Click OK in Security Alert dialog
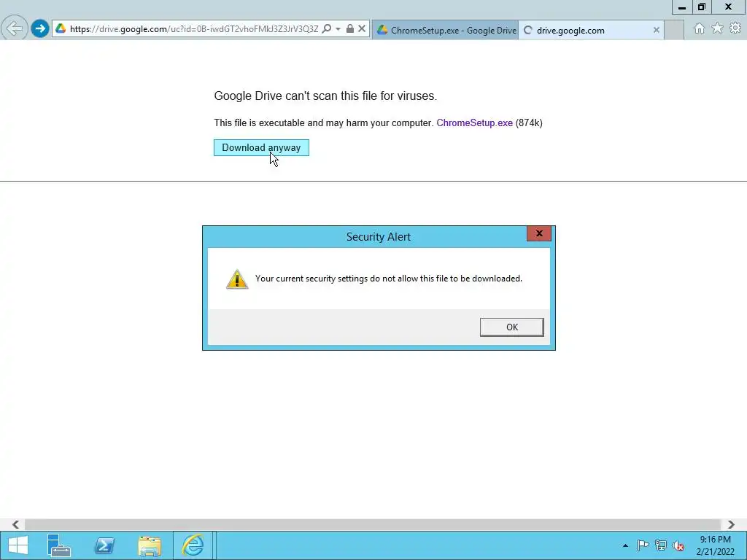 pos(511,327)
